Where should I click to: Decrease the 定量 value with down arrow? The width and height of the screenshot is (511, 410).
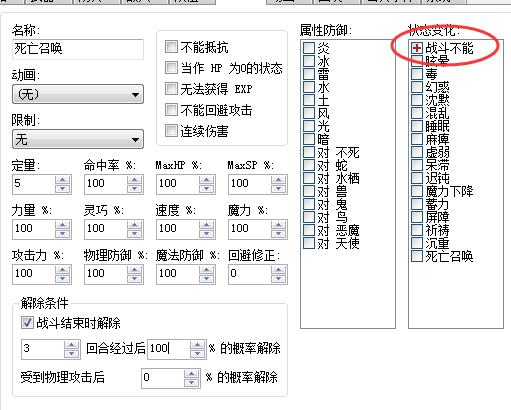tap(63, 189)
